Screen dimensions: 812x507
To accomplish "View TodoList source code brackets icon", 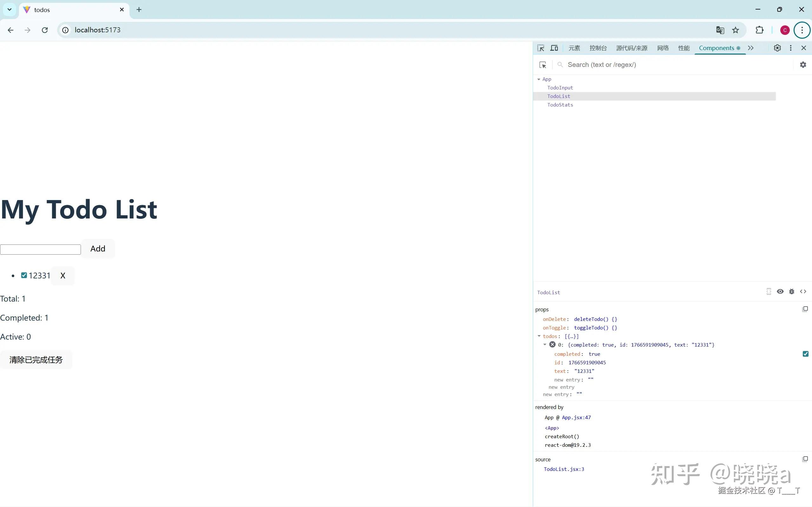I will [803, 291].
